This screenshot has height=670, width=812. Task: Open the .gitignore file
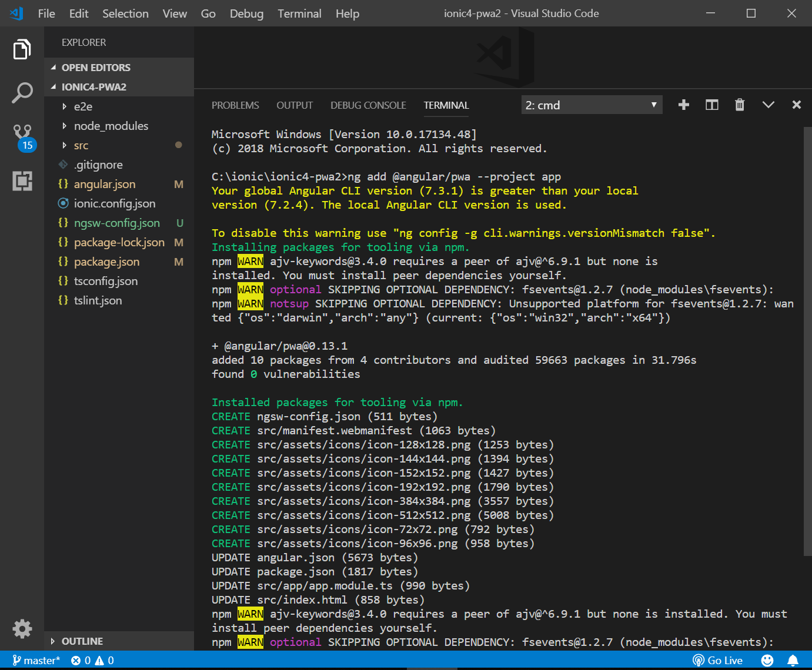point(119,165)
